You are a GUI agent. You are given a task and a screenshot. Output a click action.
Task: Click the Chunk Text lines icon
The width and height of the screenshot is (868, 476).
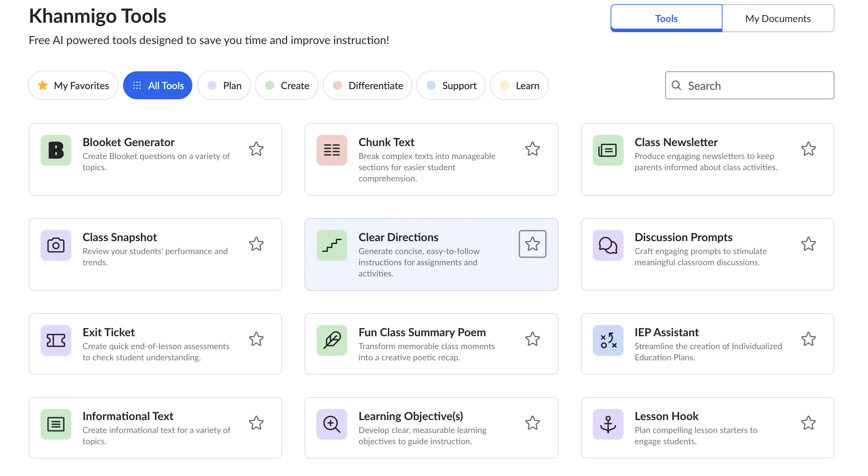[x=332, y=150]
